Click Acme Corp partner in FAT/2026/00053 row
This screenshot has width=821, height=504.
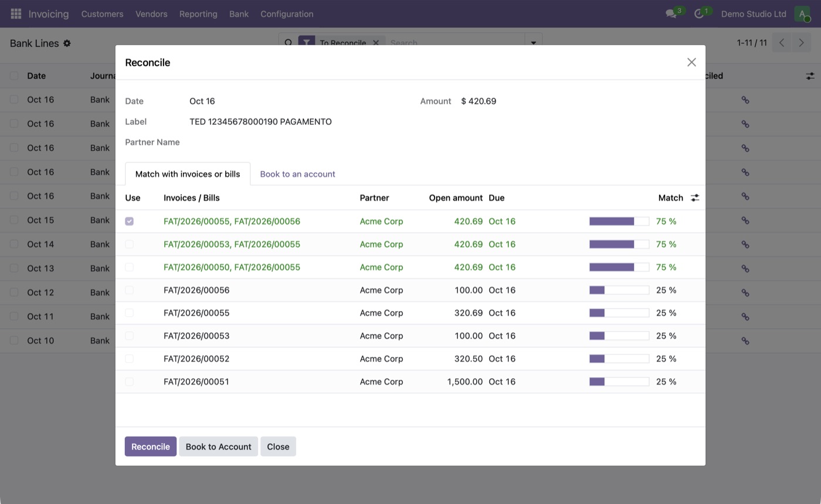(x=381, y=336)
